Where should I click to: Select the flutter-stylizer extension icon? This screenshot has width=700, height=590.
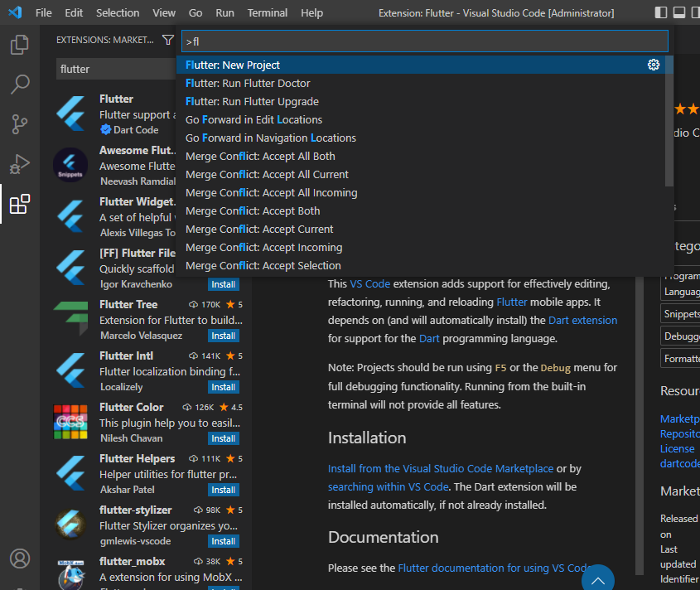tap(70, 525)
